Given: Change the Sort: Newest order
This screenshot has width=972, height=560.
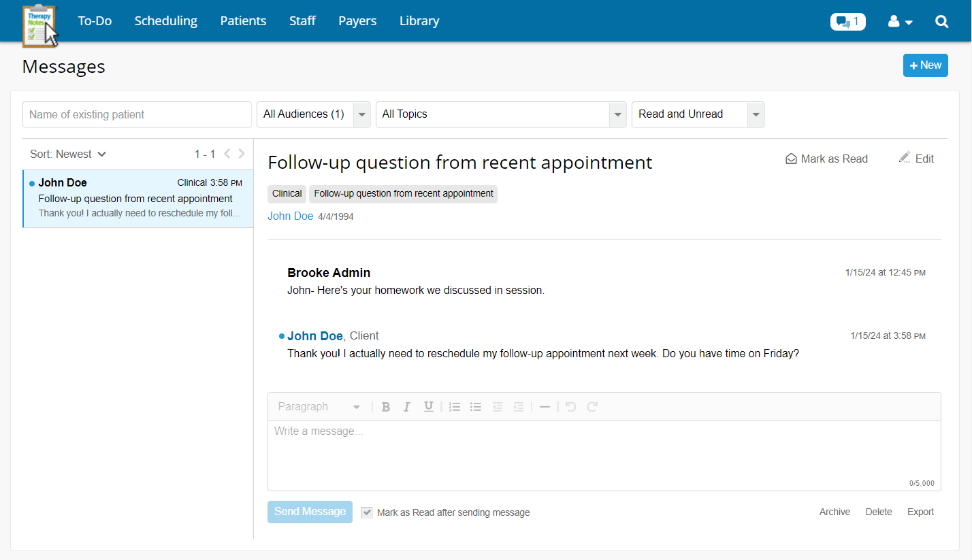Looking at the screenshot, I should tap(68, 154).
